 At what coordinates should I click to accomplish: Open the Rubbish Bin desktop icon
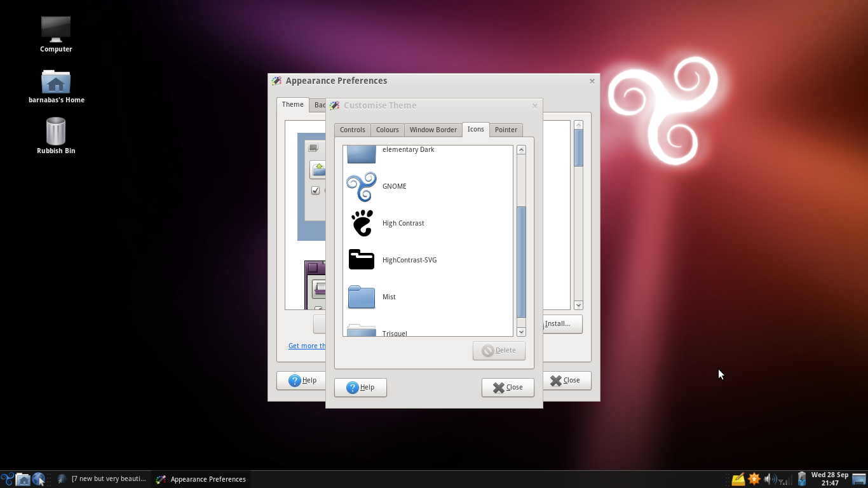click(56, 135)
